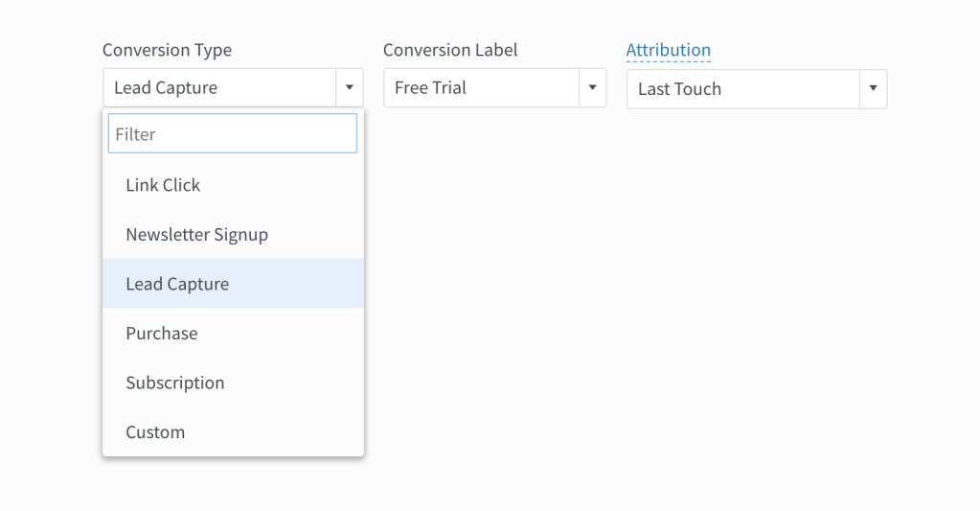Click the Filter placeholder text

click(135, 134)
